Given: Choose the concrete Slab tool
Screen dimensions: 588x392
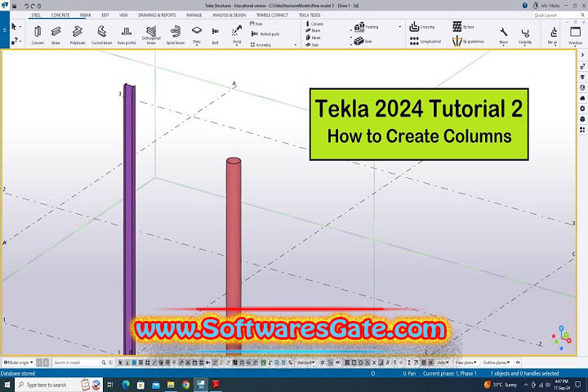Looking at the screenshot, I should (x=312, y=45).
